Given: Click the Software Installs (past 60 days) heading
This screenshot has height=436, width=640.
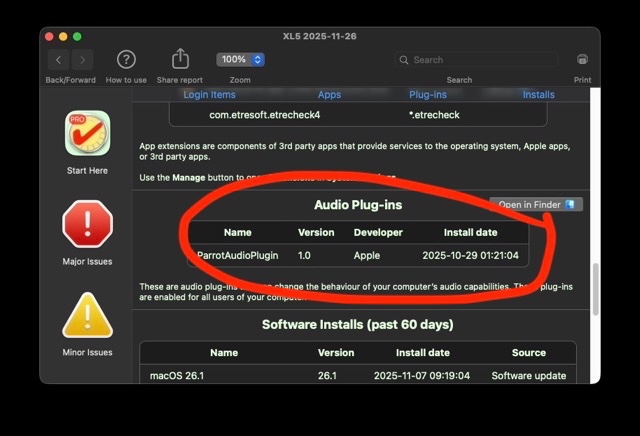Looking at the screenshot, I should point(358,325).
